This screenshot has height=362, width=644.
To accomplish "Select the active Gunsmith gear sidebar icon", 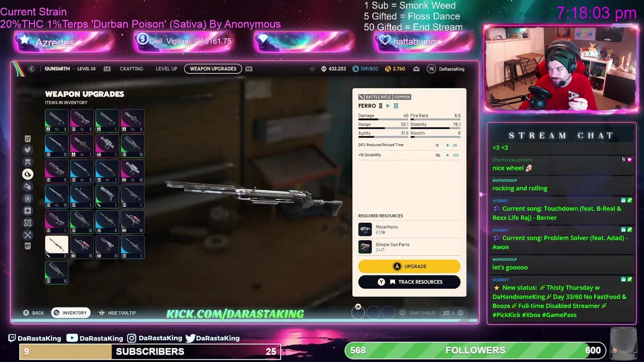I will click(x=28, y=174).
